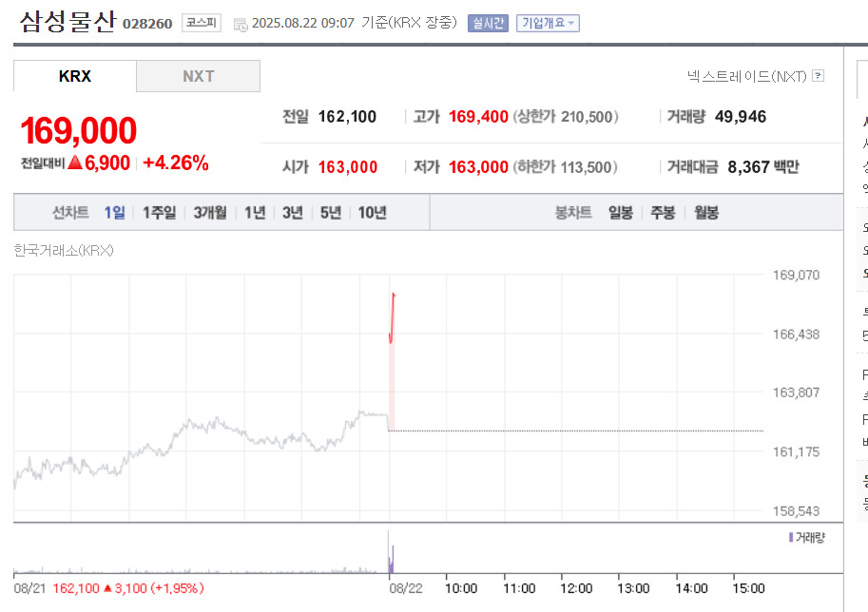868x612 pixels.
Task: Click the red up-triangle price change icon
Action: 75,163
